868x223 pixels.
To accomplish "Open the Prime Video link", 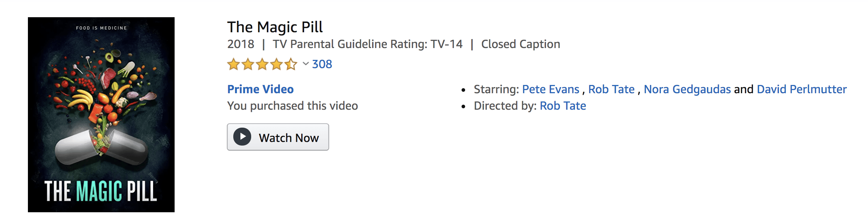I will [260, 89].
